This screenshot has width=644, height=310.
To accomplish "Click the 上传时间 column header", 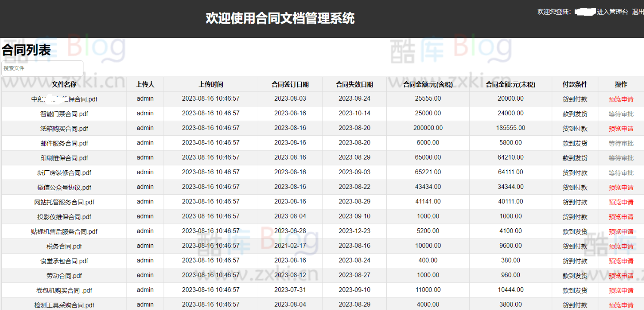I will point(211,84).
